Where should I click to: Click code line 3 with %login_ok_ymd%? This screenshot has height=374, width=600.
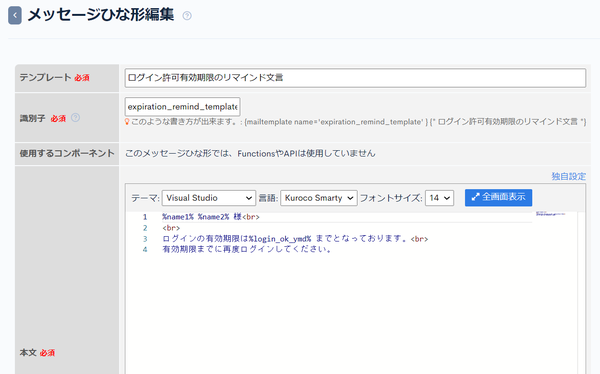coord(295,239)
